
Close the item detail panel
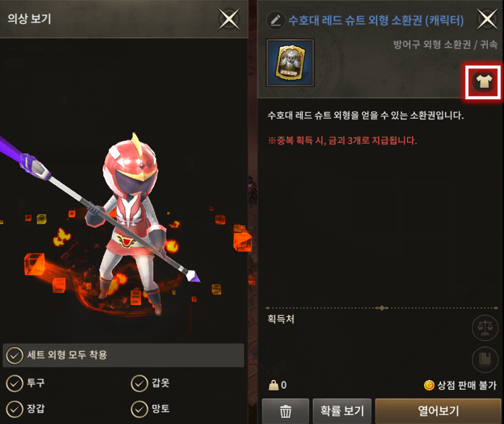coord(487,20)
